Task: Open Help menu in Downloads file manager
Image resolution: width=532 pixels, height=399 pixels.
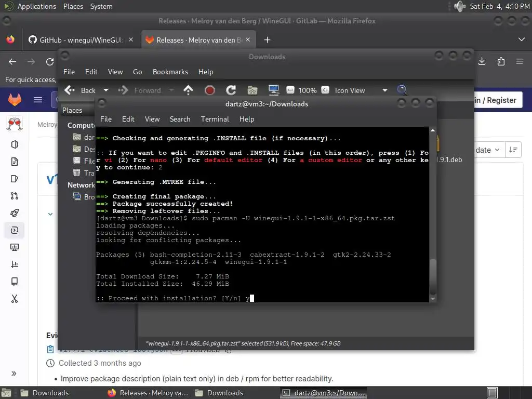Action: (x=206, y=72)
